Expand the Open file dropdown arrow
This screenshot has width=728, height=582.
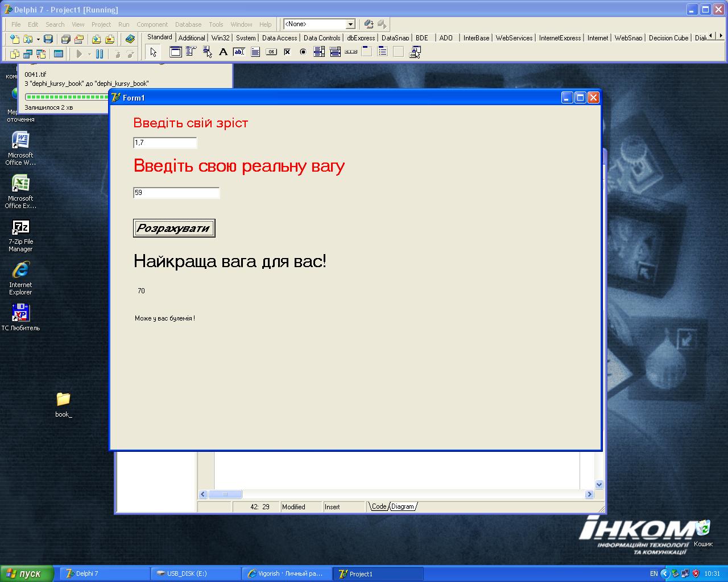click(x=38, y=39)
